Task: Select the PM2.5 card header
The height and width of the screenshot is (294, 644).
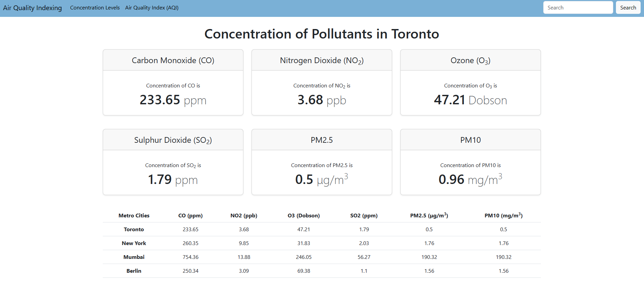Action: pyautogui.click(x=321, y=140)
